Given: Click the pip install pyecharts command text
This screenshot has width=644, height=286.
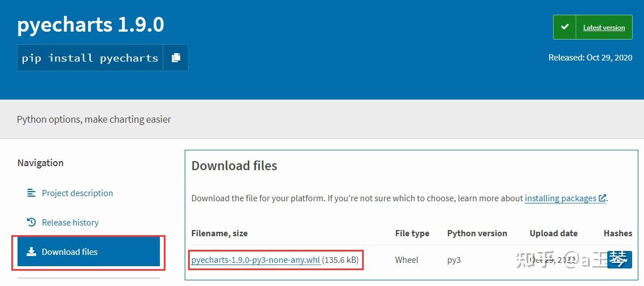Looking at the screenshot, I should pos(90,58).
